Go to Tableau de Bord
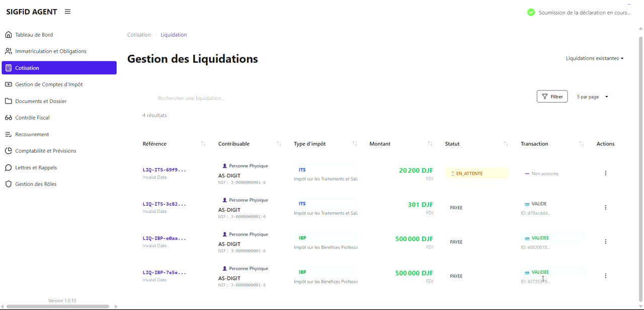644x310 pixels. click(34, 35)
